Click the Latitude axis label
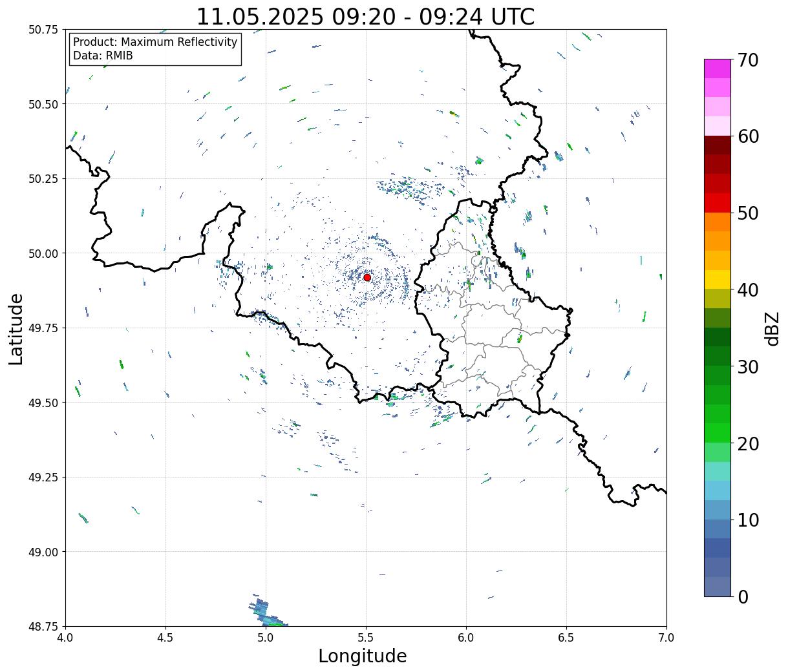Screen dimensions: 788x672 (x=16, y=329)
